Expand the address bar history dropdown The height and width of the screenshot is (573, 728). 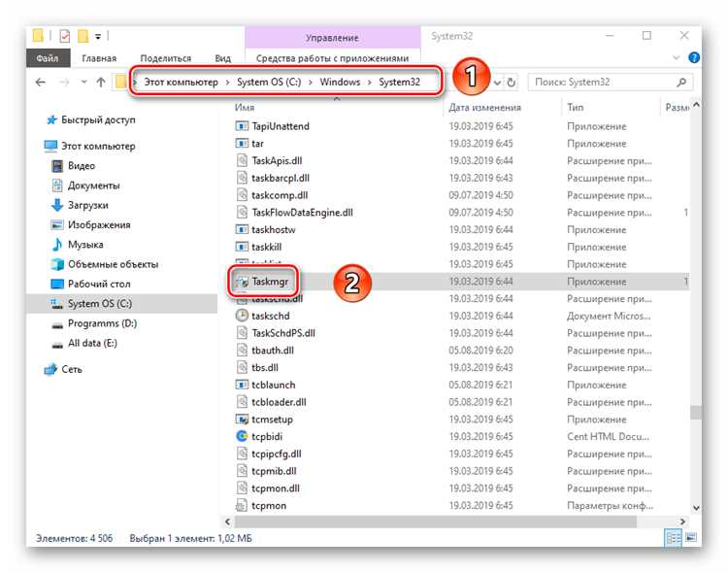coord(497,83)
